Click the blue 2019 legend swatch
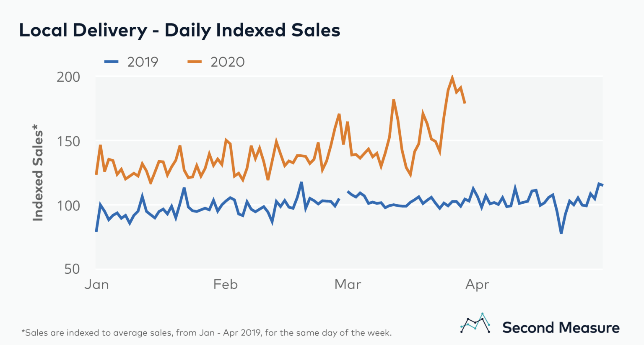This screenshot has height=345, width=644. point(111,62)
